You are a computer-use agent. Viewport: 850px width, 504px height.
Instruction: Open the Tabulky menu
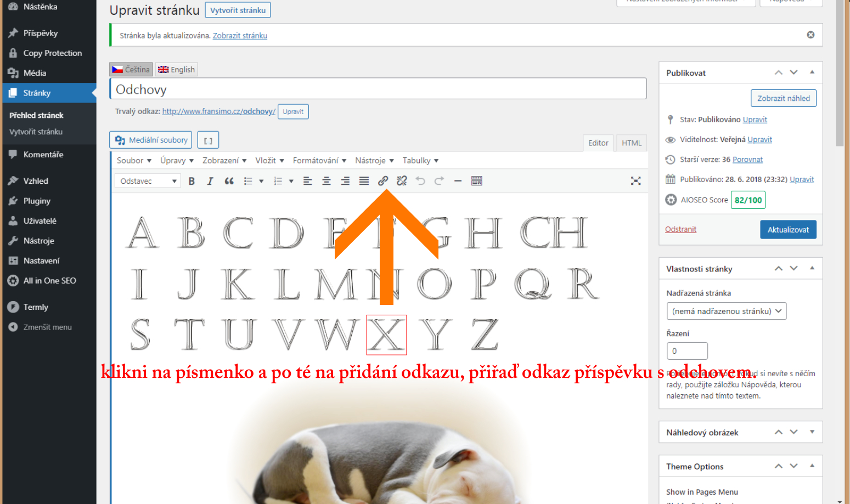[420, 161]
